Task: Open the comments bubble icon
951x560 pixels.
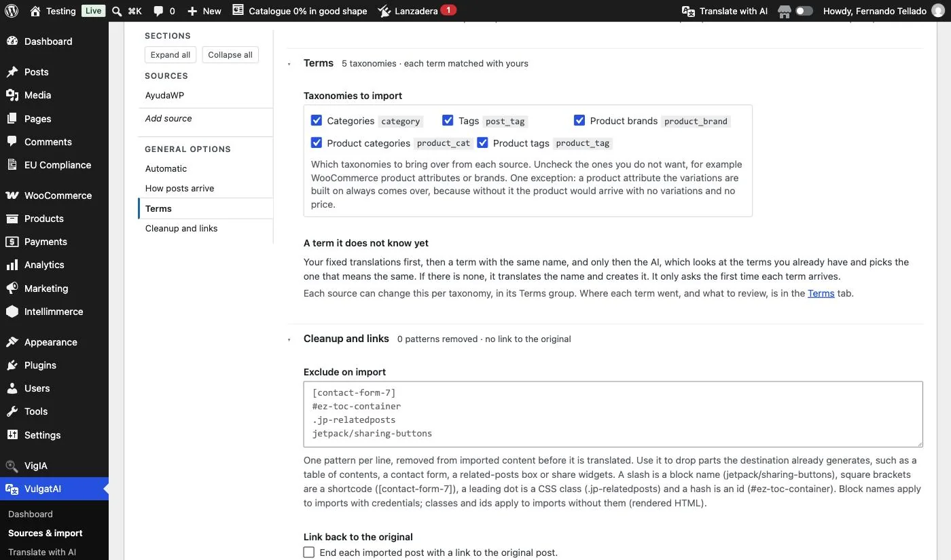Action: click(158, 11)
